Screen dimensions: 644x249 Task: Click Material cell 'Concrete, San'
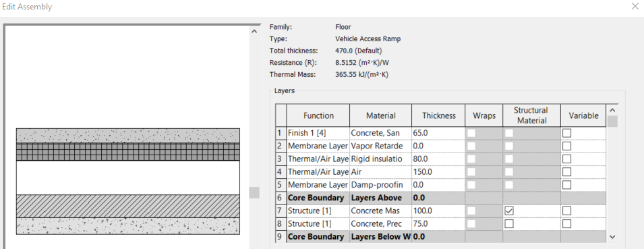[381, 133]
